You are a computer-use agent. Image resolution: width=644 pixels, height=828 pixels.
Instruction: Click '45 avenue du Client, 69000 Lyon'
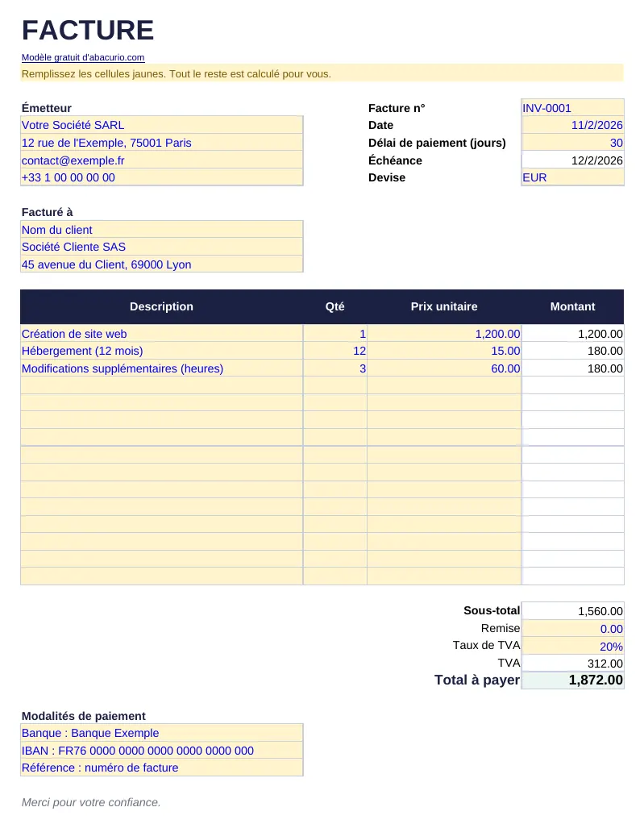[161, 264]
